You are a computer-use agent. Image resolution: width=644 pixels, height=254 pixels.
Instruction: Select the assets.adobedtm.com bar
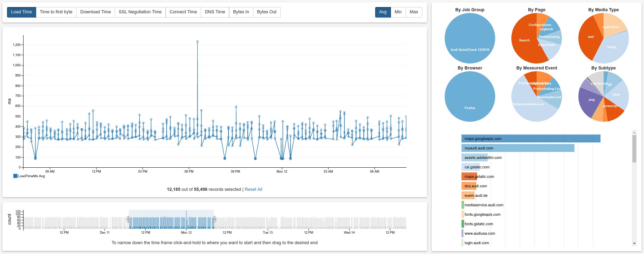(474, 158)
